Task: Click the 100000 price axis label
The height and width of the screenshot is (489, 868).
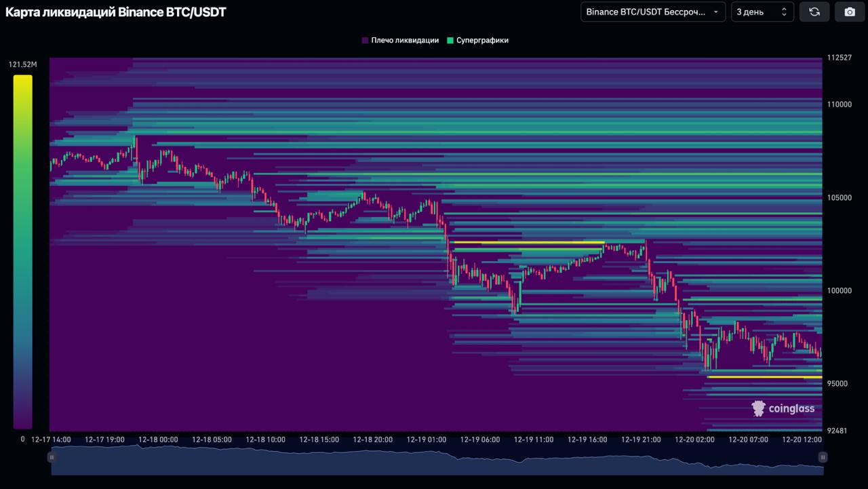Action: (x=839, y=290)
